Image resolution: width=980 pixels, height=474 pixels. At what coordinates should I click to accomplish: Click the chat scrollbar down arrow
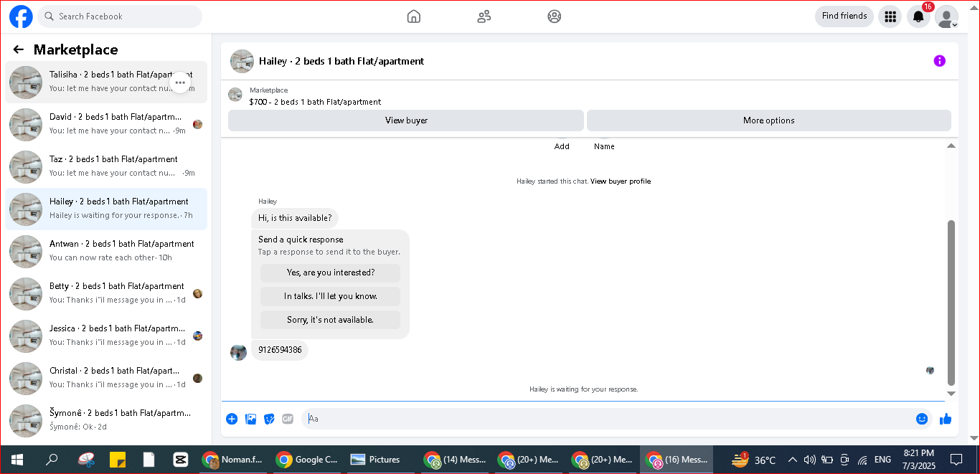pos(951,394)
